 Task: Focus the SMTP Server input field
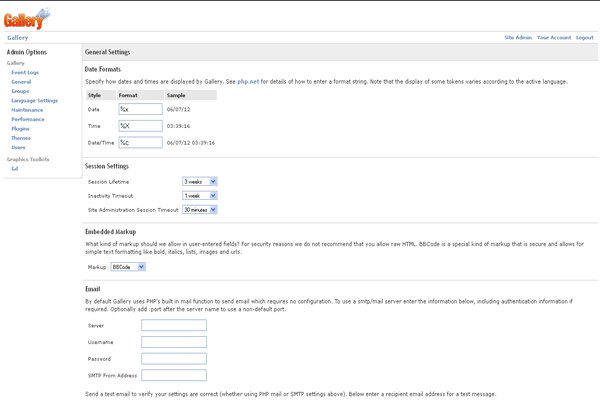click(x=174, y=325)
